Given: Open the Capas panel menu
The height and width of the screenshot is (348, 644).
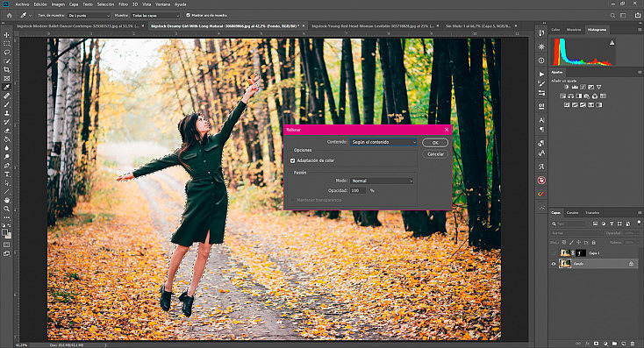Looking at the screenshot, I should pos(639,213).
